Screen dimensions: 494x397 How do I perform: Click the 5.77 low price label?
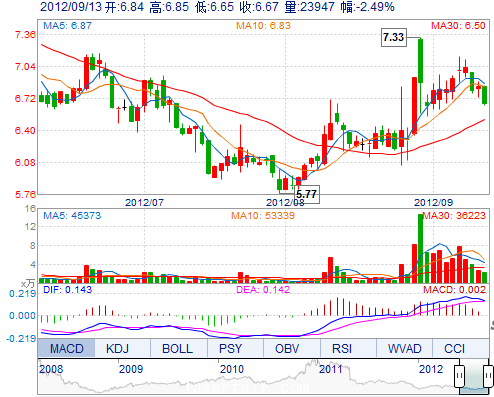click(307, 194)
